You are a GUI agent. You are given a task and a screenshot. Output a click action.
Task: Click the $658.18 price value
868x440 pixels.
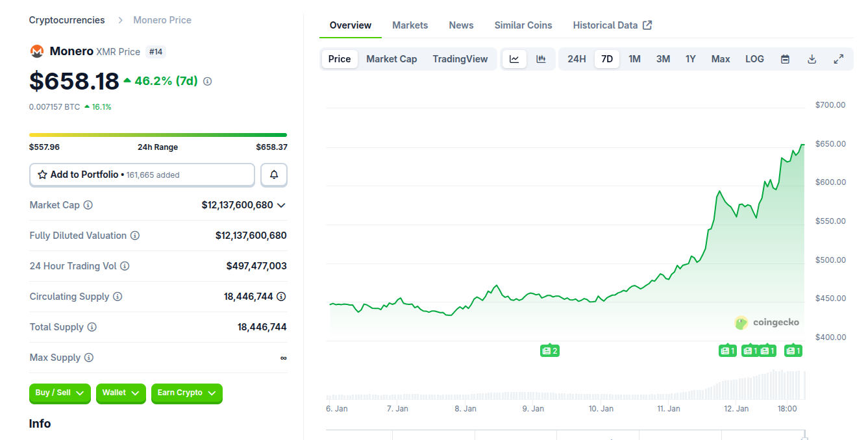74,81
